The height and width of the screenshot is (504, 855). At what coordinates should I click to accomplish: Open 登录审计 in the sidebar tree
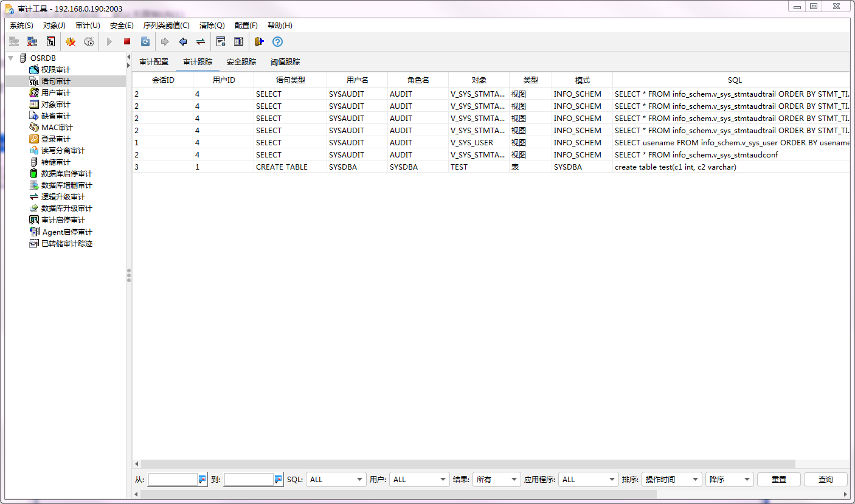point(55,139)
